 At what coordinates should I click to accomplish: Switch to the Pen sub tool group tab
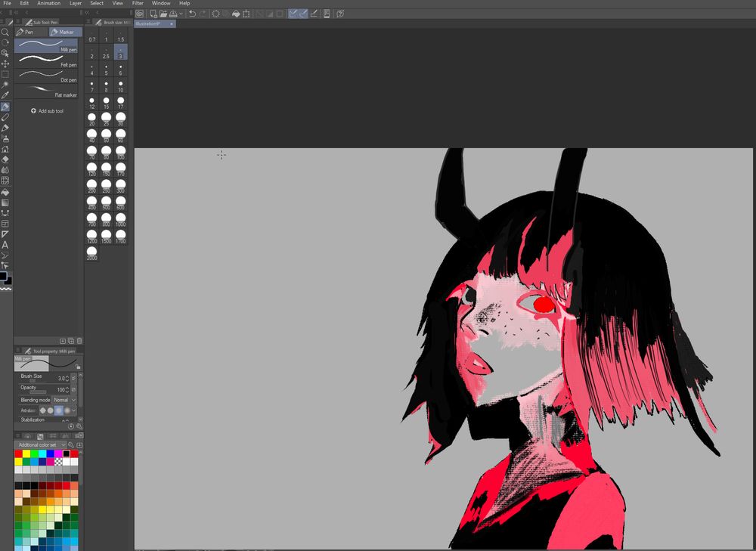coord(31,32)
